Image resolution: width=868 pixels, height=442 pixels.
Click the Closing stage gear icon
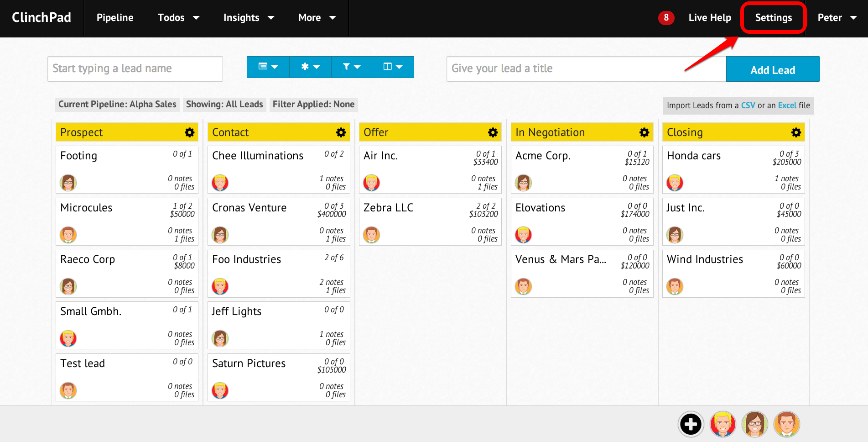(x=796, y=132)
